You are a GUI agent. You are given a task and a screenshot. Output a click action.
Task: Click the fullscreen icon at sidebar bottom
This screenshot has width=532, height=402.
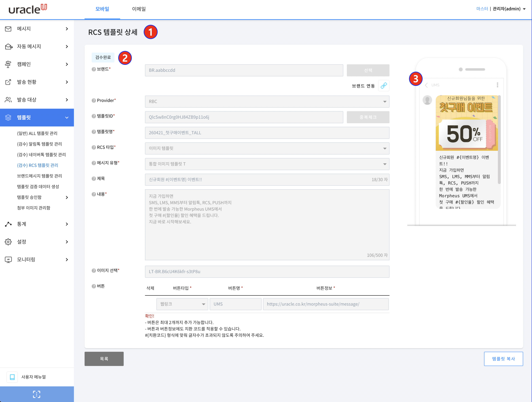click(x=37, y=394)
